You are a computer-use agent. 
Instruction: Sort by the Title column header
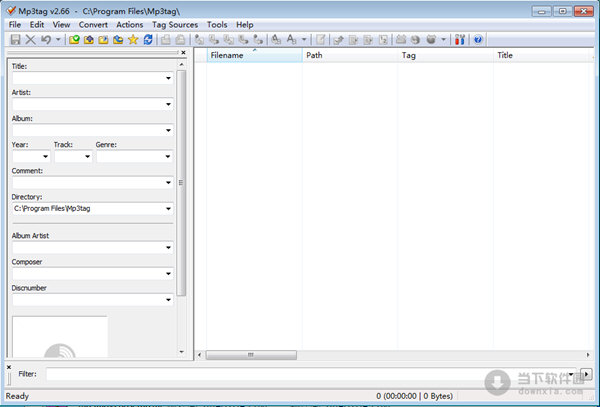coord(543,55)
